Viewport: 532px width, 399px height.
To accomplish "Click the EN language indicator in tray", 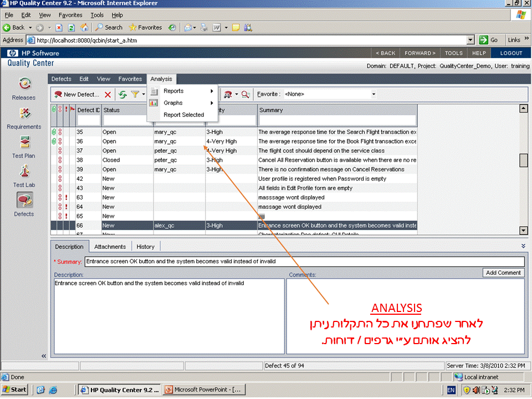I will (451, 390).
